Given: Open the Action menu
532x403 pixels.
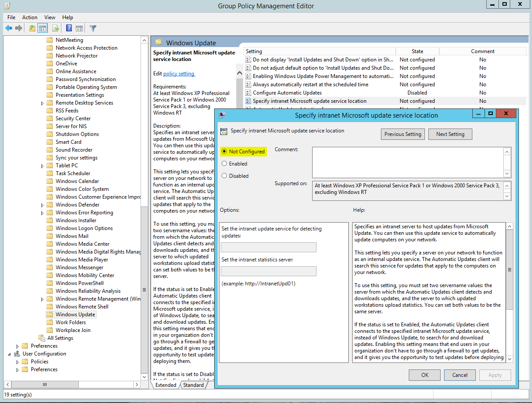Looking at the screenshot, I should [30, 17].
